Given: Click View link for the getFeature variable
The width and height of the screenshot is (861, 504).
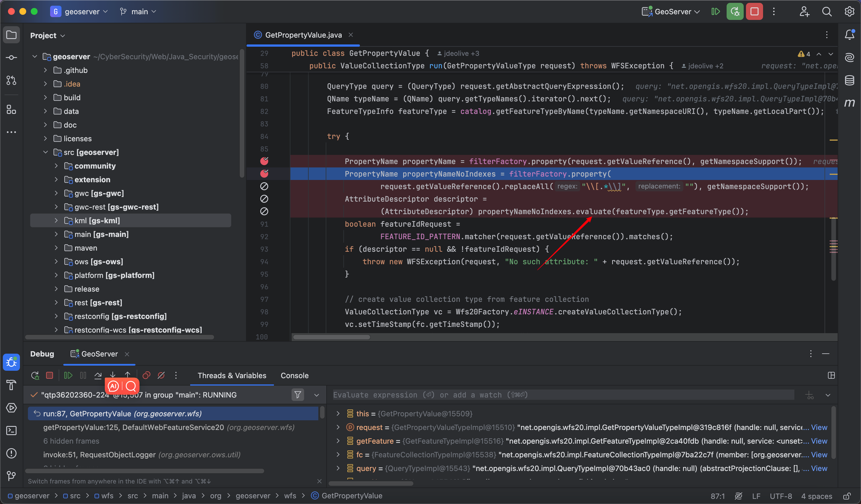Looking at the screenshot, I should pyautogui.click(x=819, y=441).
